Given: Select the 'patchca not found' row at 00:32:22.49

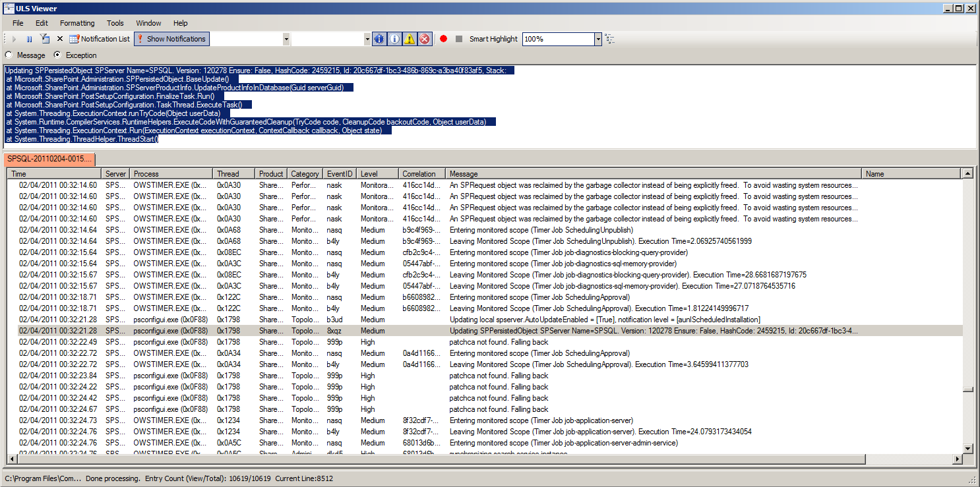Looking at the screenshot, I should point(462,342).
